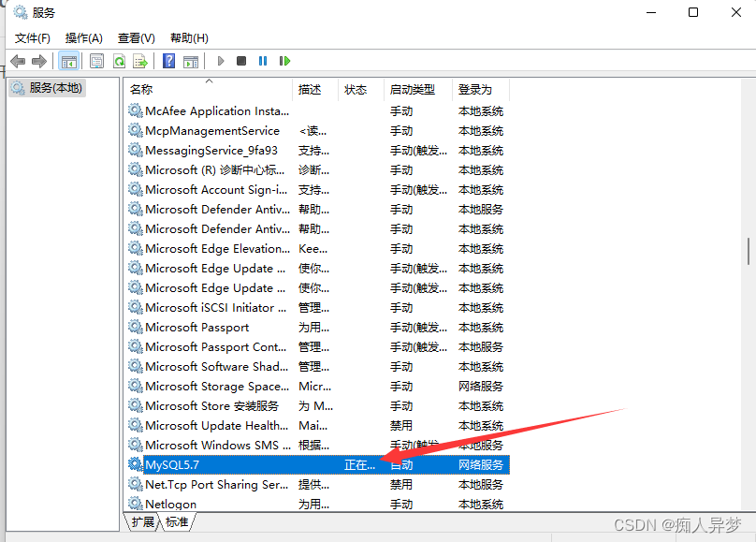Screen dimensions: 756x542
Task: Pause the service with the pause icon
Action: pyautogui.click(x=263, y=61)
